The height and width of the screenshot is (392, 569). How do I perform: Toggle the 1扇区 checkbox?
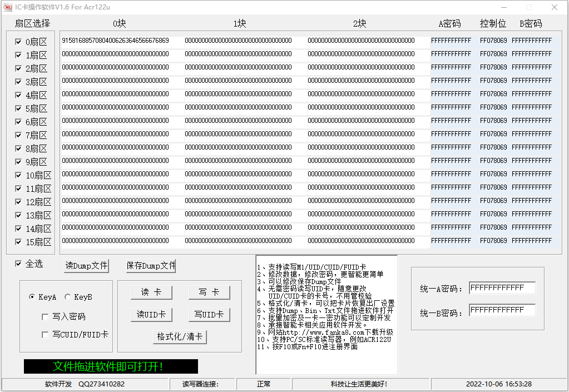click(18, 55)
